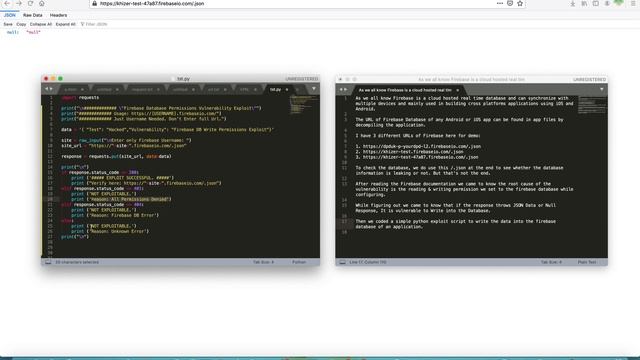Close the txt.py tab
The height and width of the screenshot is (360, 640).
(x=287, y=89)
